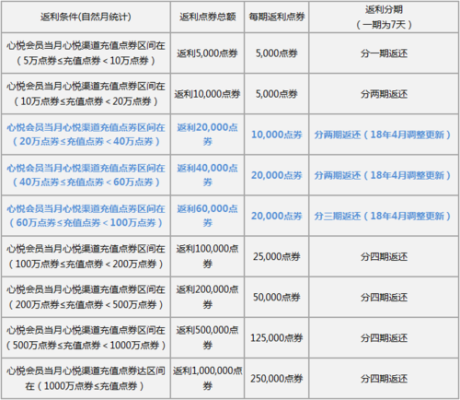Click the blue text 分三期返还(18年4月调整更新)
460x400 pixels.
383,216
